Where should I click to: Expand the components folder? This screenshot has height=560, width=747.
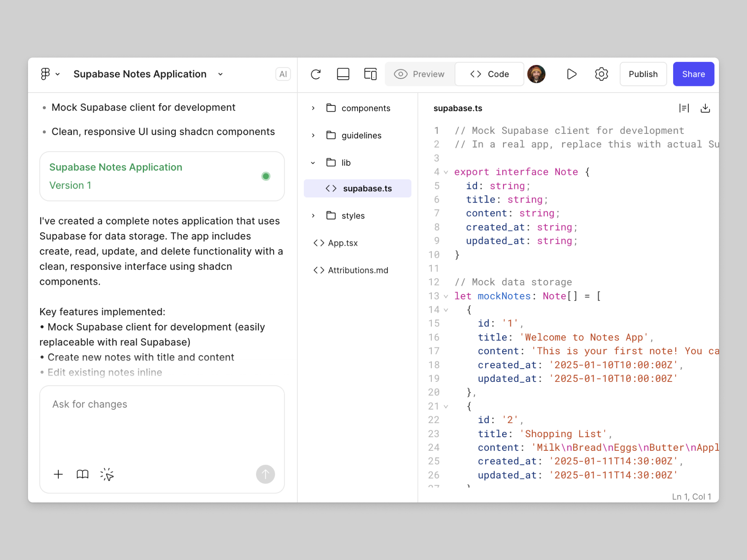(x=313, y=108)
